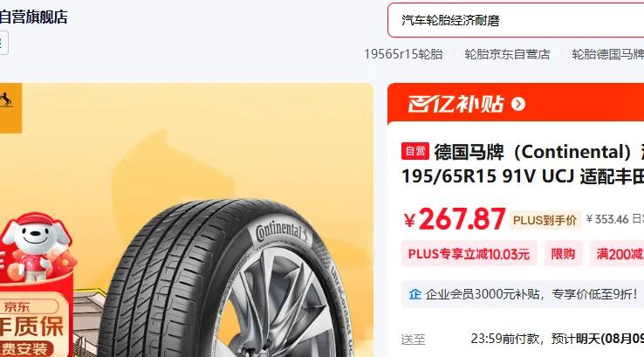
Task: Click the search box with 汽车轮胎经济耐磨
Action: pos(516,20)
